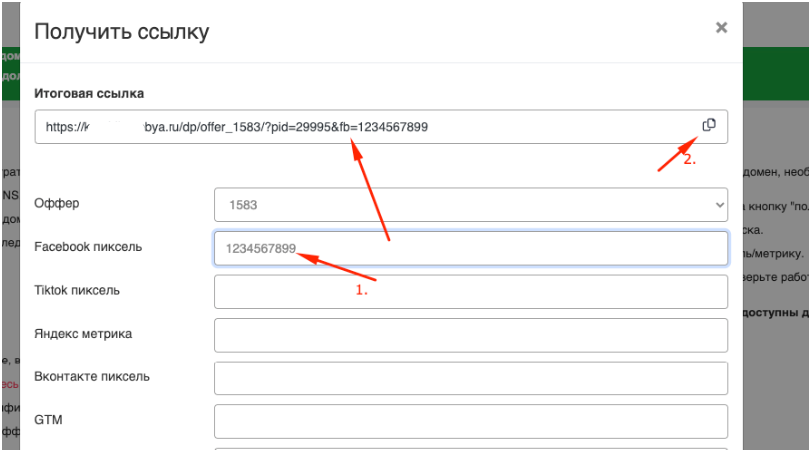The height and width of the screenshot is (452, 811).
Task: Click the GTM label
Action: pos(48,419)
